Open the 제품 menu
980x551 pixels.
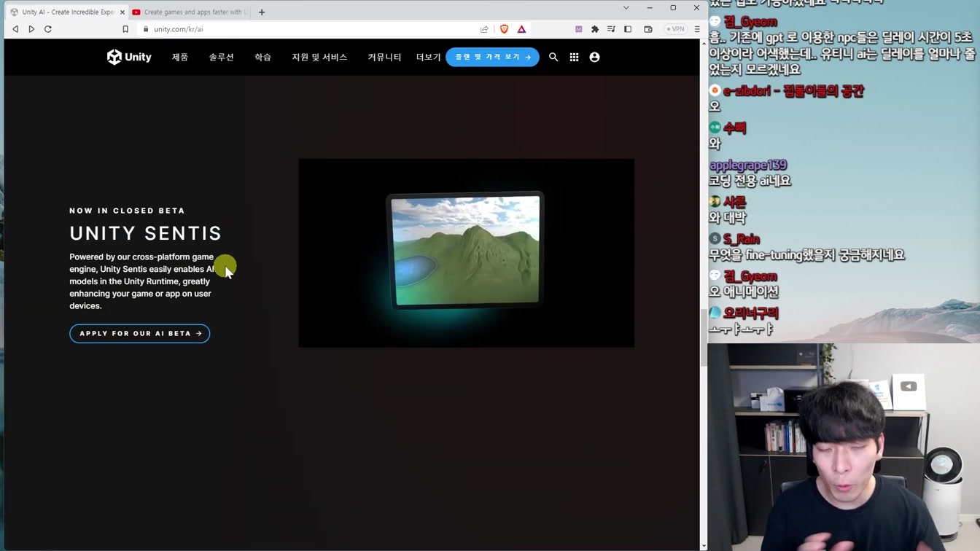(x=180, y=57)
